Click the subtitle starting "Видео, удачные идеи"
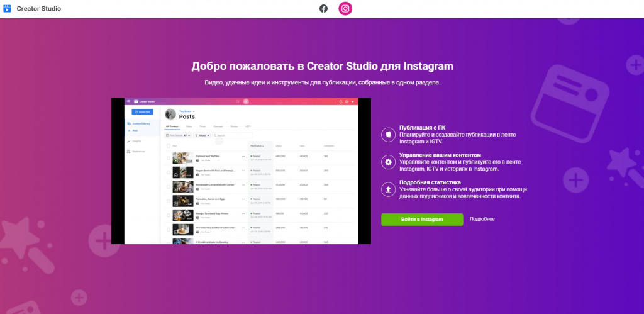Screen dimensions: 644x314 (323, 82)
